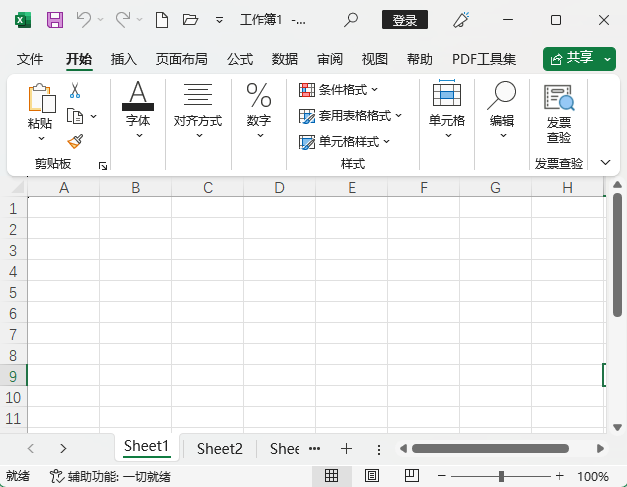Go to previous sheet tab arrow

(31, 448)
